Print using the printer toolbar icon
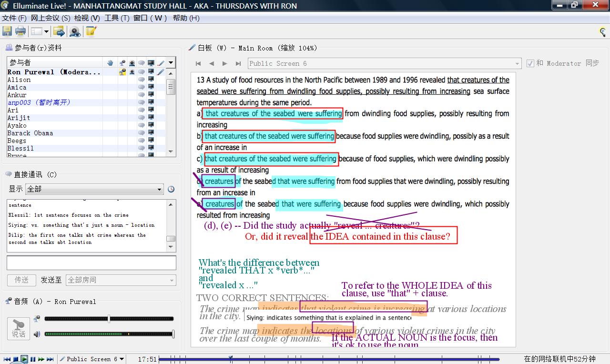This screenshot has width=610, height=364. pyautogui.click(x=20, y=31)
